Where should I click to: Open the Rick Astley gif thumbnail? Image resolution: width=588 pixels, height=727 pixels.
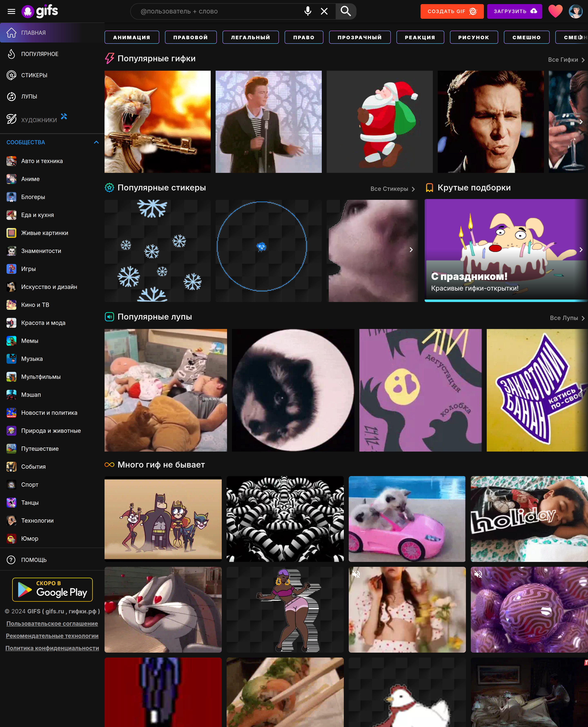click(x=268, y=122)
